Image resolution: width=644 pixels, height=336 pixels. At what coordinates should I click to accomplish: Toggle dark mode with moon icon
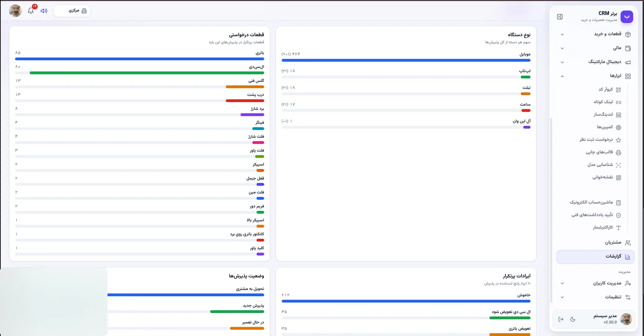[573, 319]
